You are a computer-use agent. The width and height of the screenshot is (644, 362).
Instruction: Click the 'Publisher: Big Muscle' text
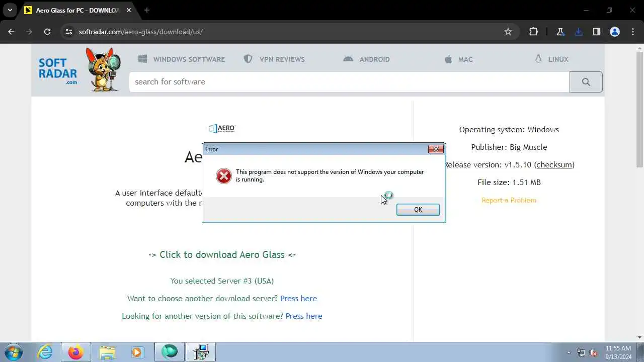point(509,147)
